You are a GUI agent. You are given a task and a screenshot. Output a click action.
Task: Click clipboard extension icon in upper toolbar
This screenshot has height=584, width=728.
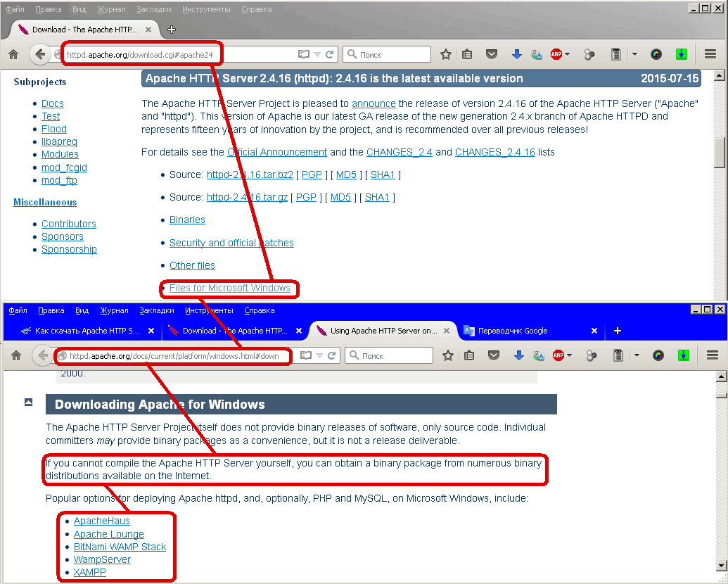tap(615, 54)
